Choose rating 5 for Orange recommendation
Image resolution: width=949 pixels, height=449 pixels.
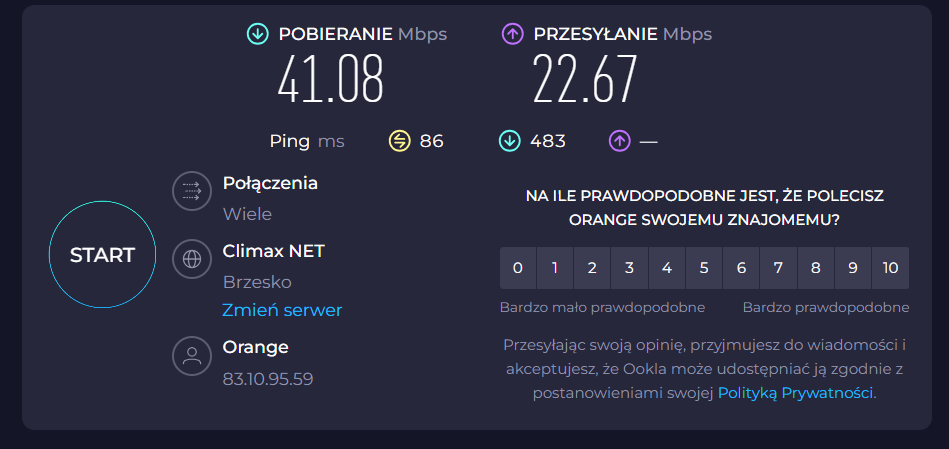(x=704, y=268)
